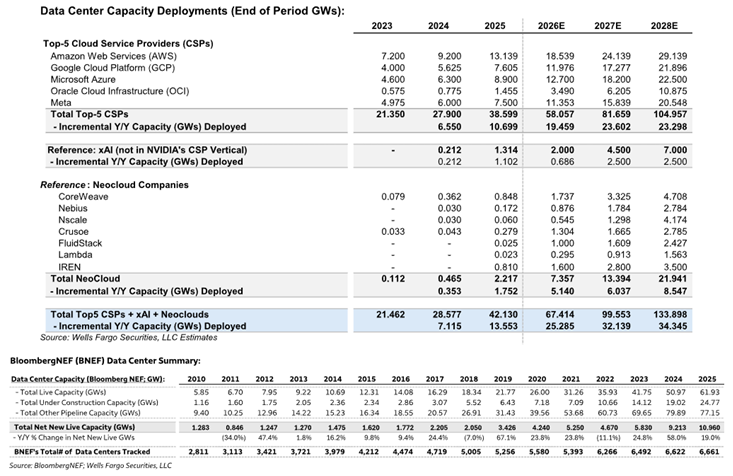Select the 2010 column header in BNEF table
733x476 pixels.
pyautogui.click(x=196, y=379)
